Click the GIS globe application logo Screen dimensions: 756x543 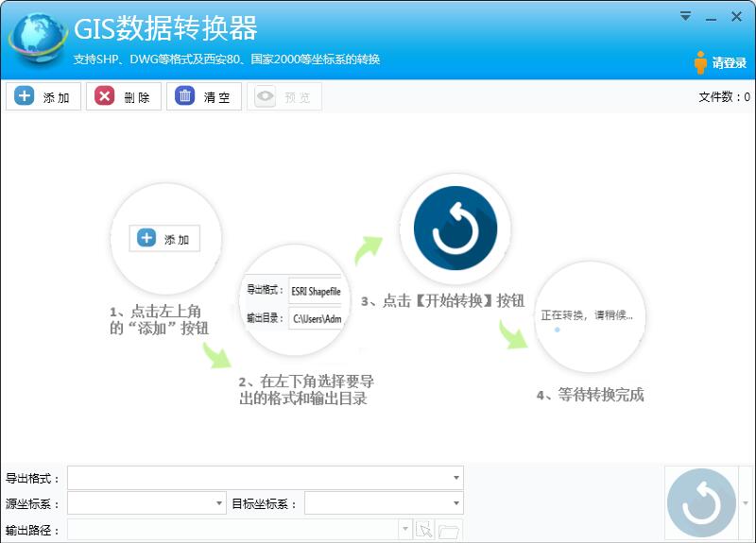pyautogui.click(x=36, y=40)
